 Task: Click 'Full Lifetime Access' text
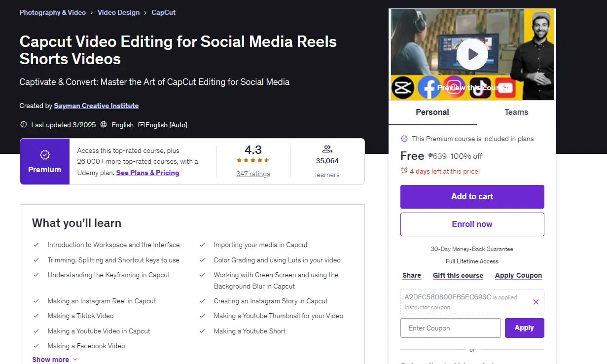click(472, 261)
